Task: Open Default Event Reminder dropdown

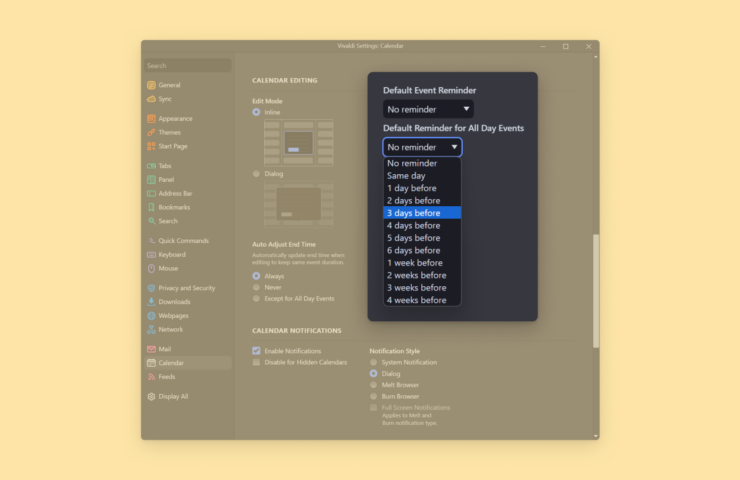Action: (x=428, y=109)
